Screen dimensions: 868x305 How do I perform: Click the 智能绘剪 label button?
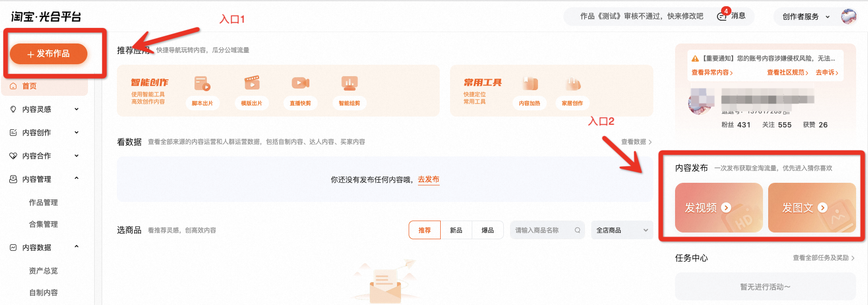click(350, 103)
